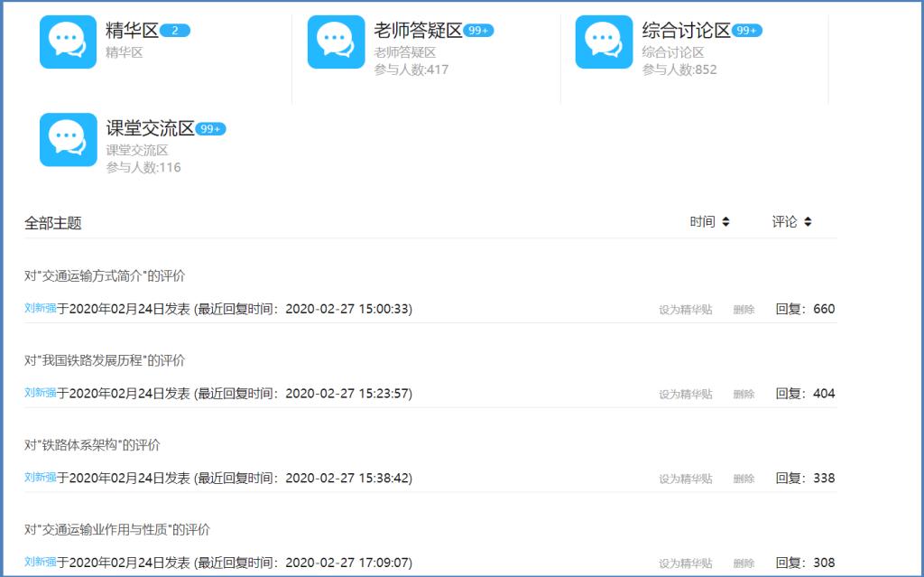924x577 pixels.
Task: Click the 课堂交流区 chat bubble icon
Action: pyautogui.click(x=68, y=139)
